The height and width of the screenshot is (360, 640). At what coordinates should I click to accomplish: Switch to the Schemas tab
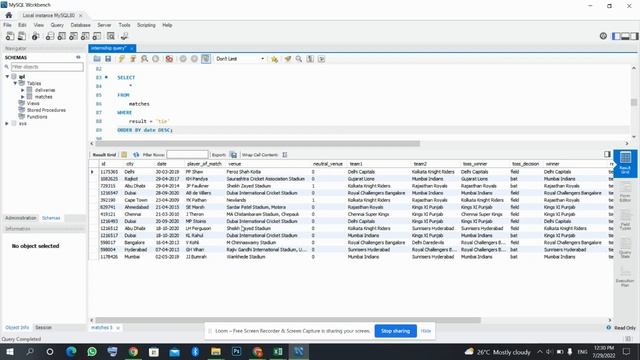coord(51,218)
